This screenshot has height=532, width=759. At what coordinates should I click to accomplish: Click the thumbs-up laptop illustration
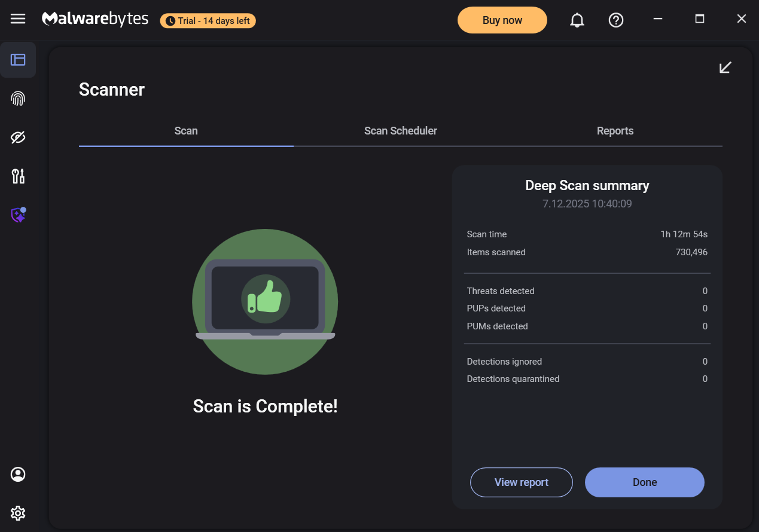click(265, 302)
